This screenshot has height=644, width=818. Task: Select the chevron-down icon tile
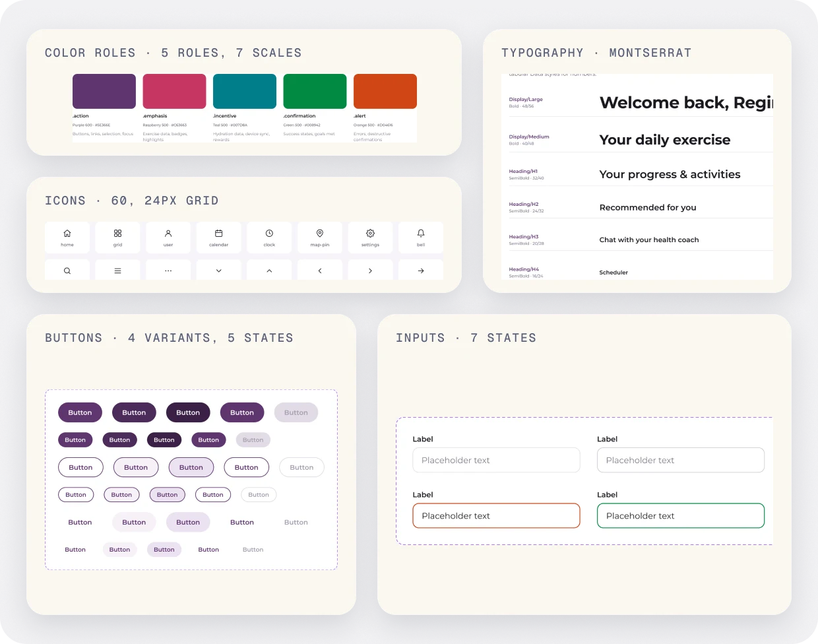tap(219, 270)
